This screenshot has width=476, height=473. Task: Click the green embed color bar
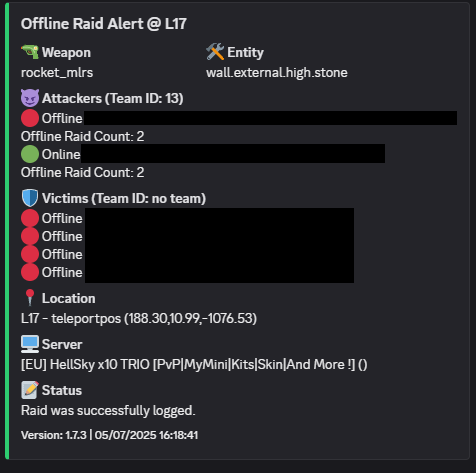coord(7,231)
